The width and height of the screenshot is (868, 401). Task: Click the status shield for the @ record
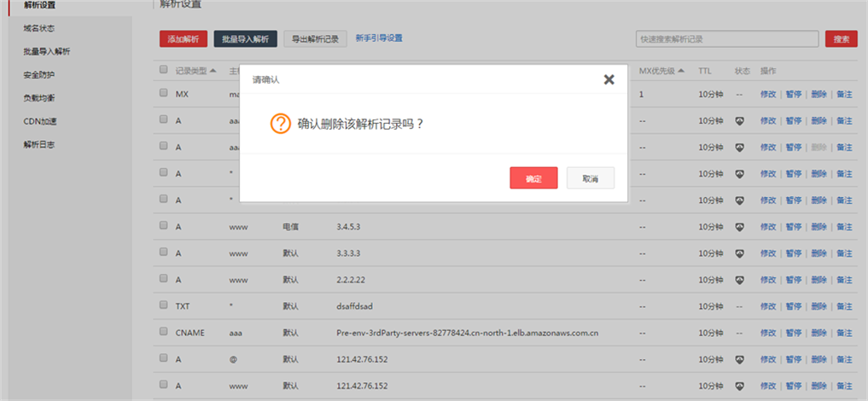click(x=740, y=359)
